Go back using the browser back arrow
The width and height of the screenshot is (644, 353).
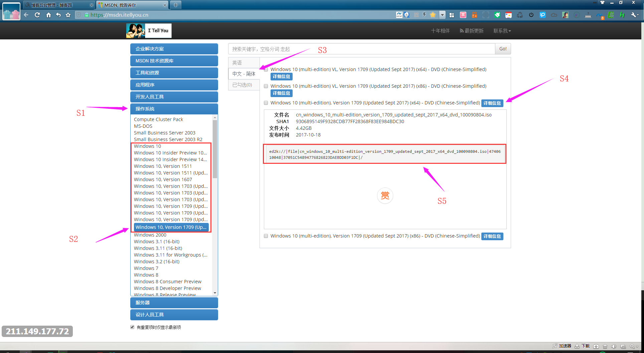[x=26, y=15]
